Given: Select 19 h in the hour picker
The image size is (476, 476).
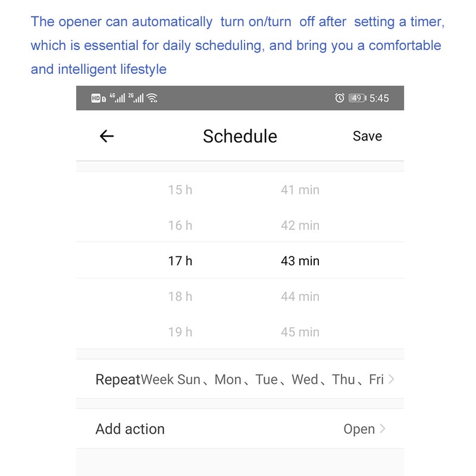Looking at the screenshot, I should tap(180, 332).
